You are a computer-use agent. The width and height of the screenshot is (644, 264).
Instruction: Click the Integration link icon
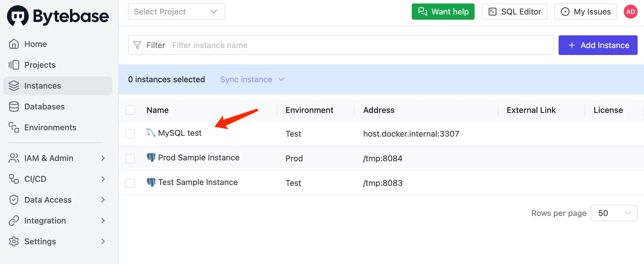coord(14,221)
